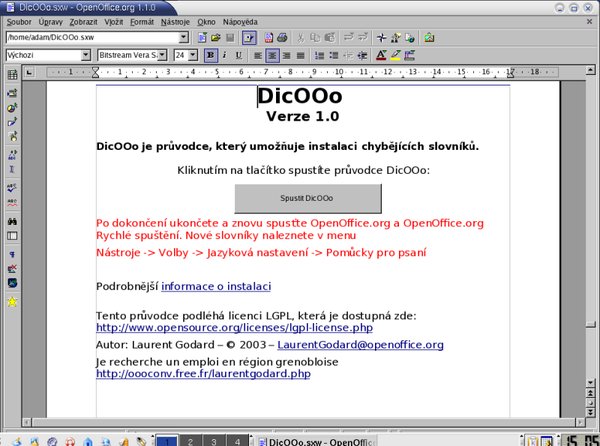Switch to virtual desktop 2 in pager
Image resolution: width=600 pixels, height=446 pixels.
click(190, 441)
